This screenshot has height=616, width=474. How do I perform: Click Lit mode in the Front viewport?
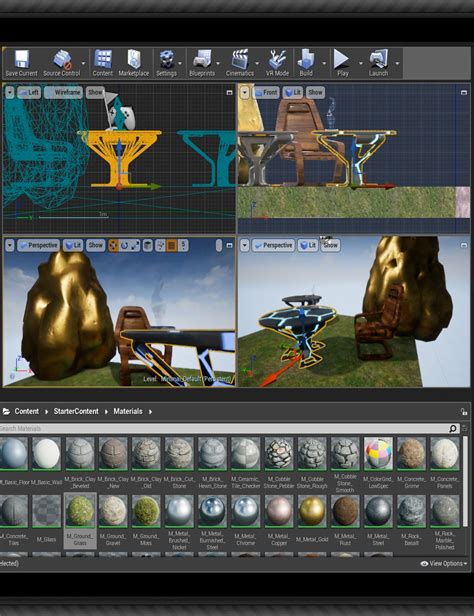point(293,92)
